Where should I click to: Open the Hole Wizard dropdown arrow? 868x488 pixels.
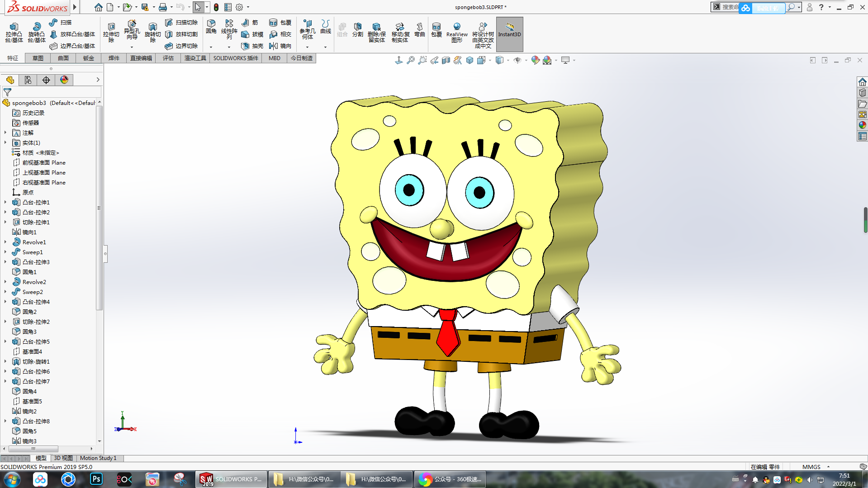coord(132,47)
